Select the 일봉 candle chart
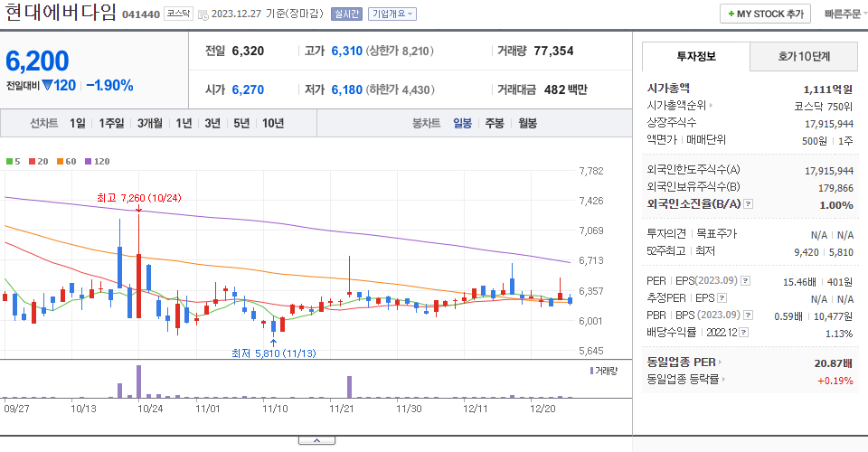The image size is (868, 452). coord(462,123)
